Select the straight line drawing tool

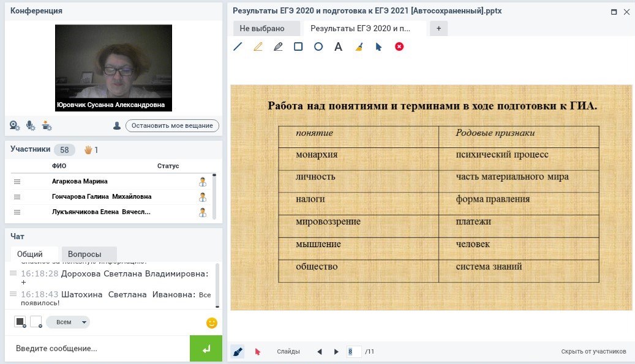tap(238, 46)
